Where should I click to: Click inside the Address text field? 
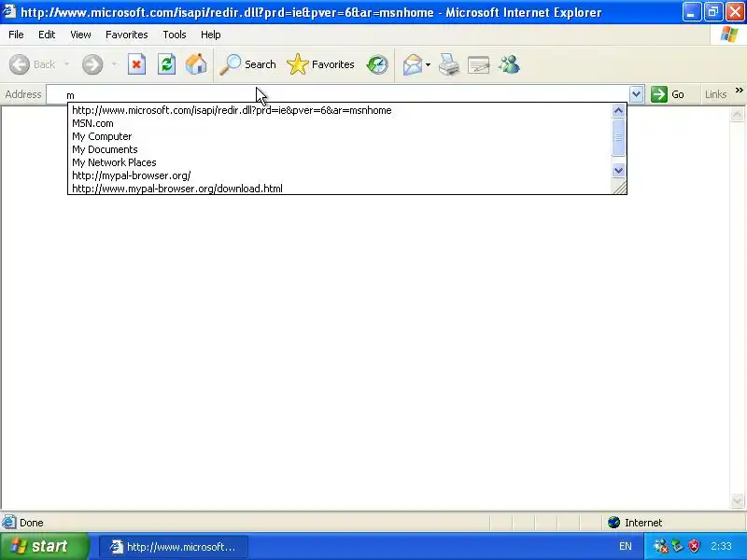coord(337,95)
